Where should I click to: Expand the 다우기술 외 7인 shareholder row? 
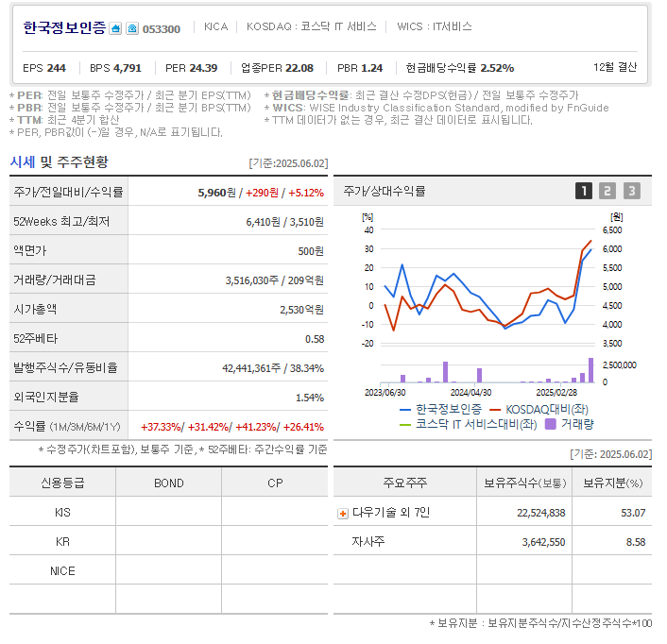point(342,514)
